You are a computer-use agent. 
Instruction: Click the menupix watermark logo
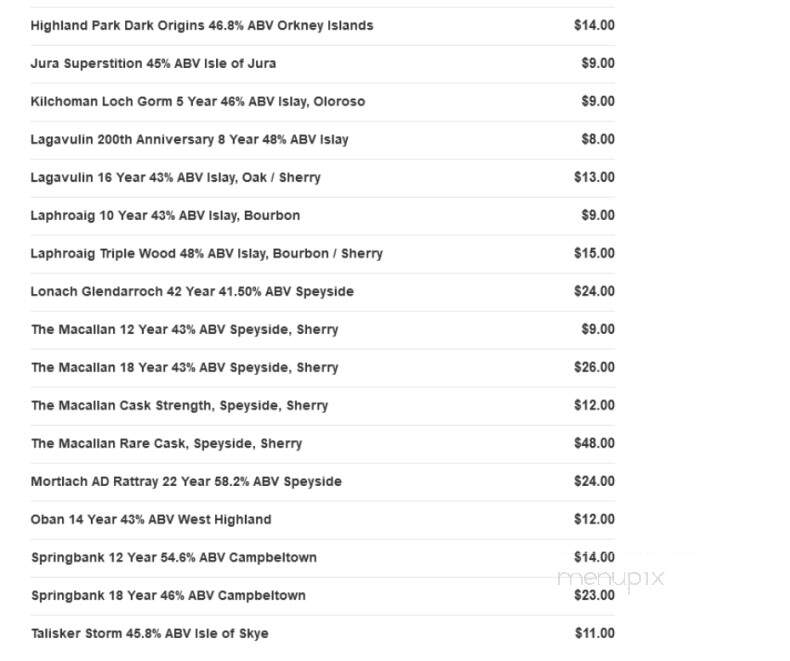pos(611,578)
